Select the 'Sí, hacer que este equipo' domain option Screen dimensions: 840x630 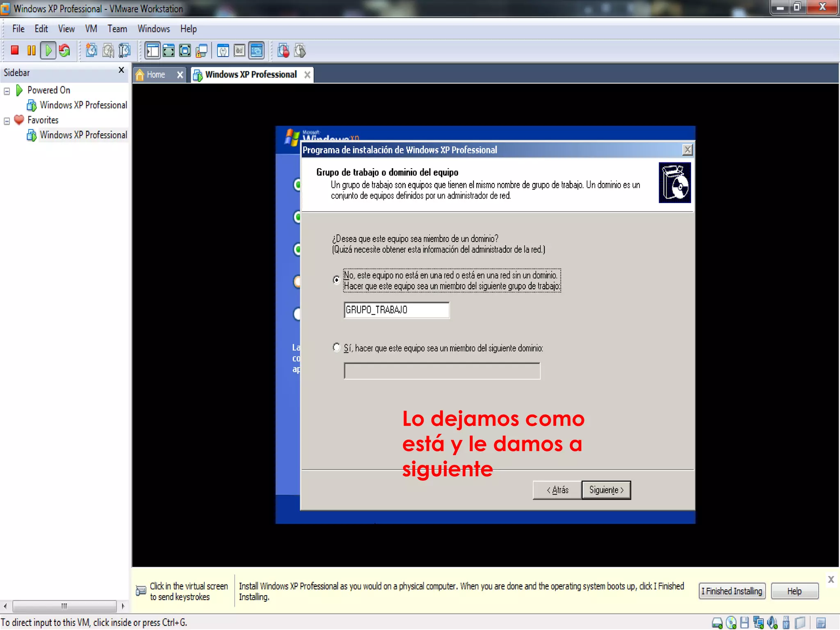(x=336, y=347)
